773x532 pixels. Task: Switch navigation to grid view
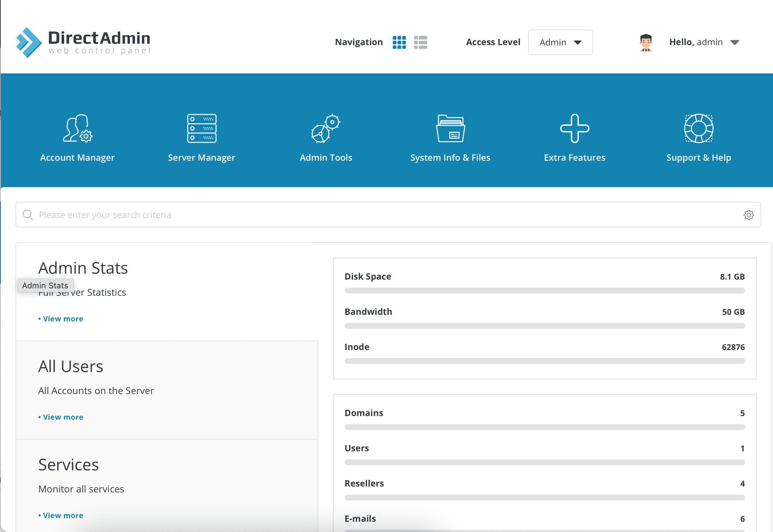399,42
